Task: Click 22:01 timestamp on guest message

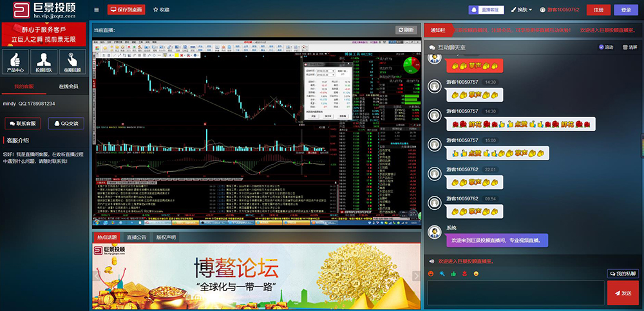Action: (x=490, y=169)
